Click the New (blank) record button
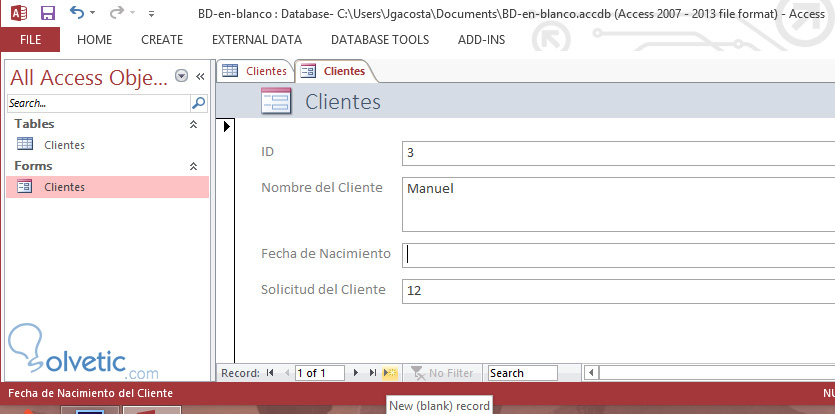The image size is (835, 414). click(x=390, y=373)
